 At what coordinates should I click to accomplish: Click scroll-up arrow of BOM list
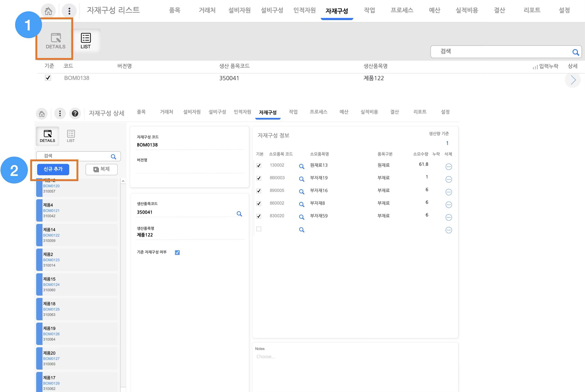[123, 181]
